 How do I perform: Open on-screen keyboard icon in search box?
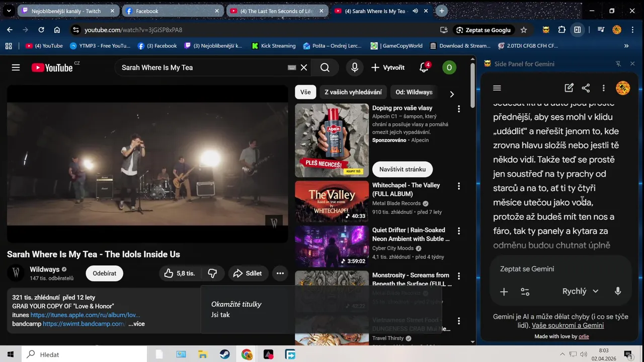(292, 67)
